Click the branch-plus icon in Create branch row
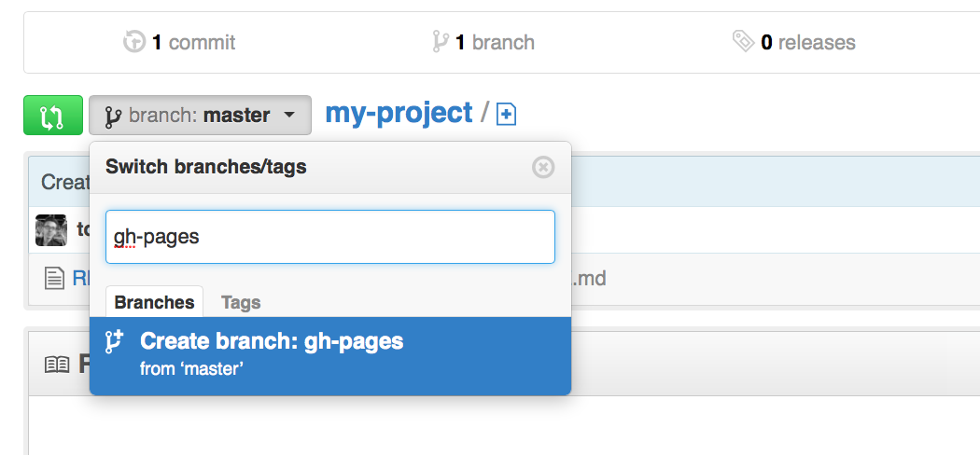The image size is (980, 455). pyautogui.click(x=114, y=342)
